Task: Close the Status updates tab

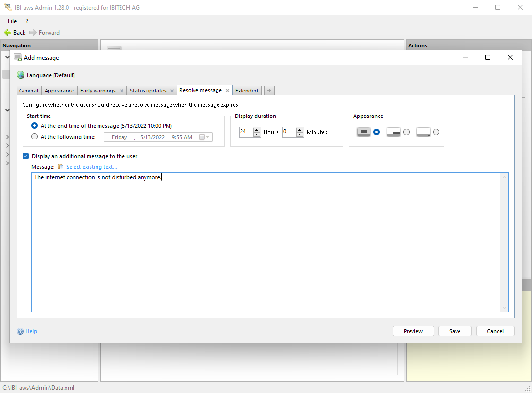Action: (172, 91)
